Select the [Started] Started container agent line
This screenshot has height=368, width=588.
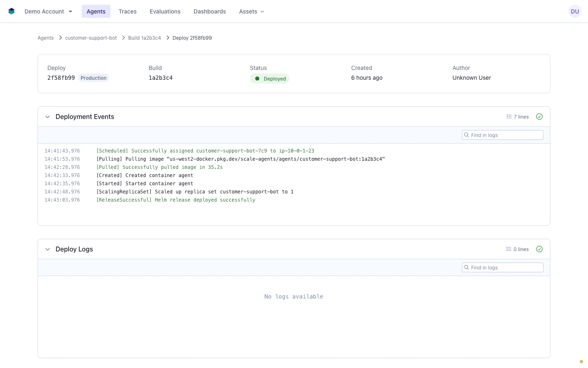pos(145,184)
